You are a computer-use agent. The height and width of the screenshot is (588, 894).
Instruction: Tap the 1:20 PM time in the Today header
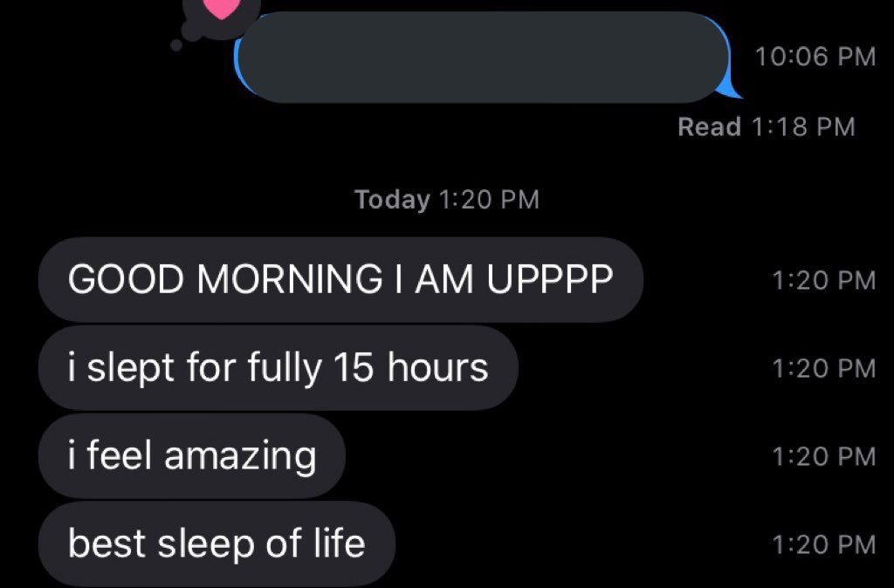point(489,200)
